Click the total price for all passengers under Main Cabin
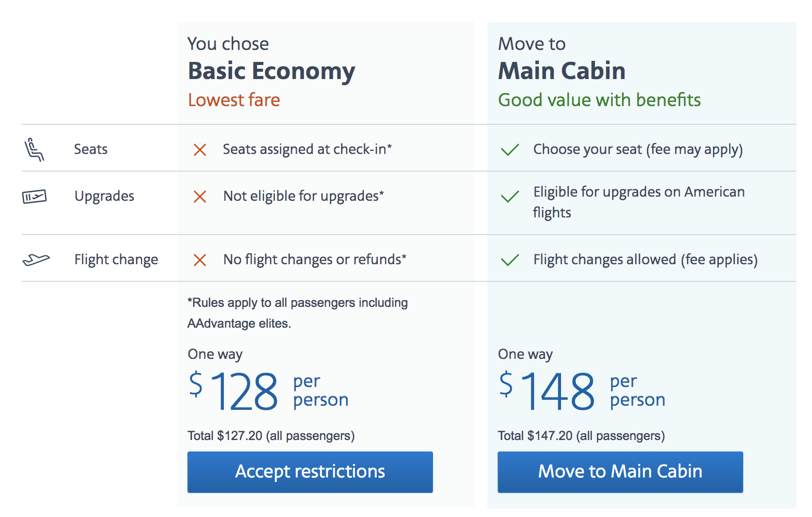This screenshot has height=517, width=812. pyautogui.click(x=581, y=435)
